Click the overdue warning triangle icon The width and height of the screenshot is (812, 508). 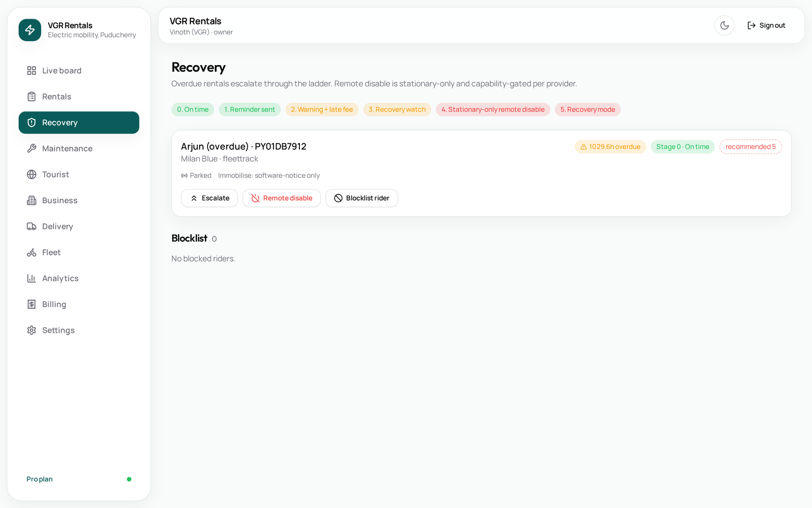click(x=584, y=147)
